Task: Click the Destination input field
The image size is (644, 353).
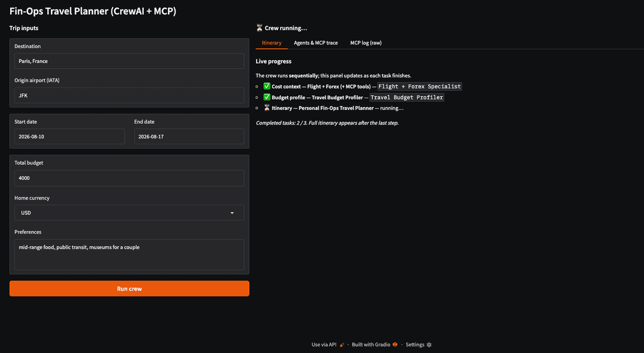Action: click(x=129, y=61)
